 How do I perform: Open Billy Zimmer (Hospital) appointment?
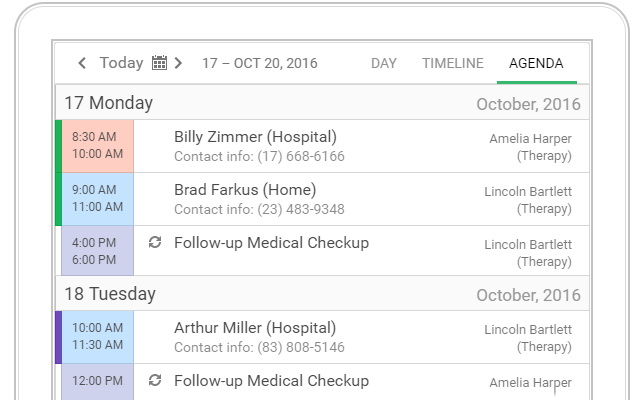tap(255, 137)
